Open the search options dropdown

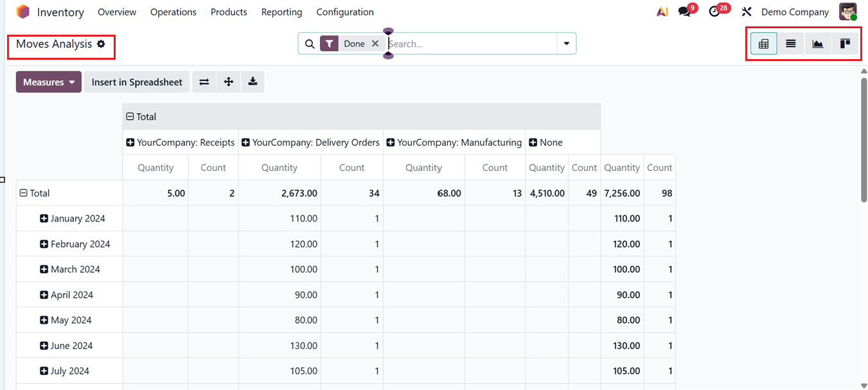(566, 43)
